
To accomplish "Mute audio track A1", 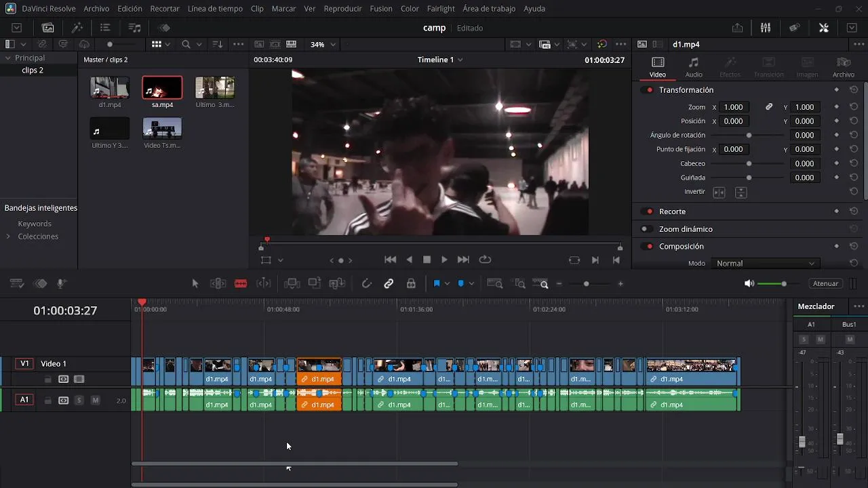I will [x=95, y=401].
